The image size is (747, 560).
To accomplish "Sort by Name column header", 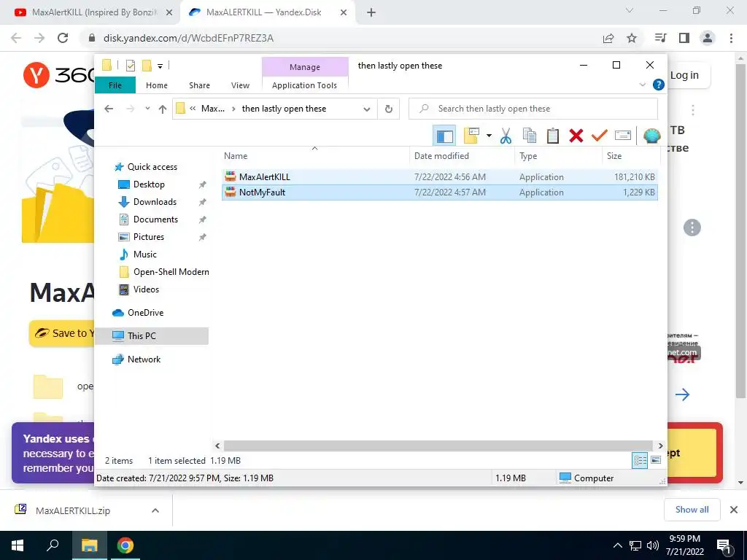I will pyautogui.click(x=314, y=156).
